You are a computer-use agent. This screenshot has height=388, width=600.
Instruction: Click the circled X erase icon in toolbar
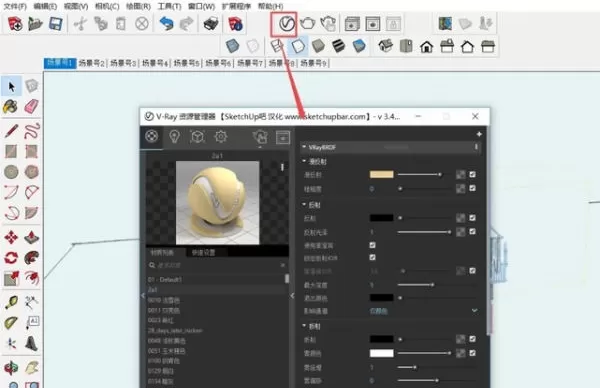click(142, 24)
